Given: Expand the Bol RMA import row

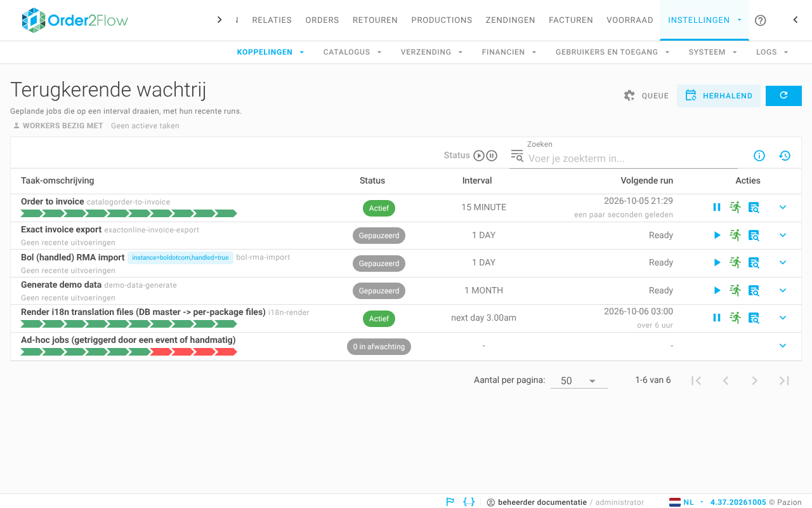Looking at the screenshot, I should click(x=783, y=262).
